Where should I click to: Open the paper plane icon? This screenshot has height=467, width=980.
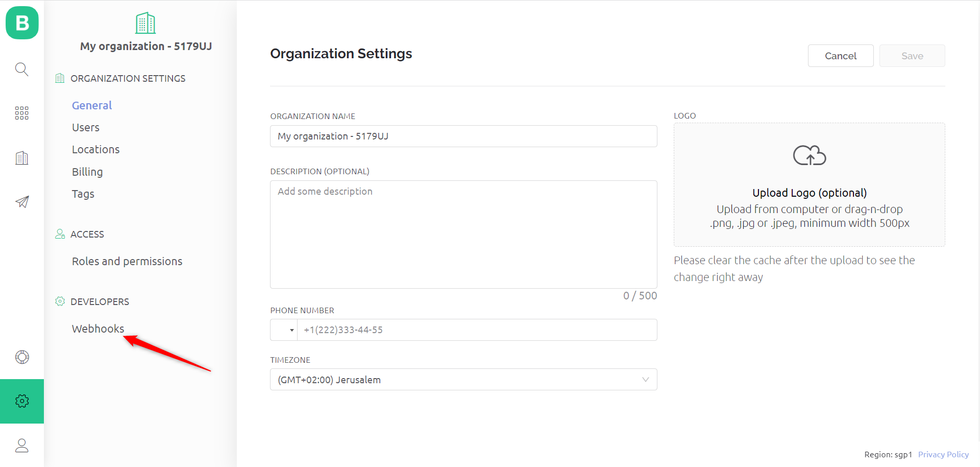tap(22, 202)
